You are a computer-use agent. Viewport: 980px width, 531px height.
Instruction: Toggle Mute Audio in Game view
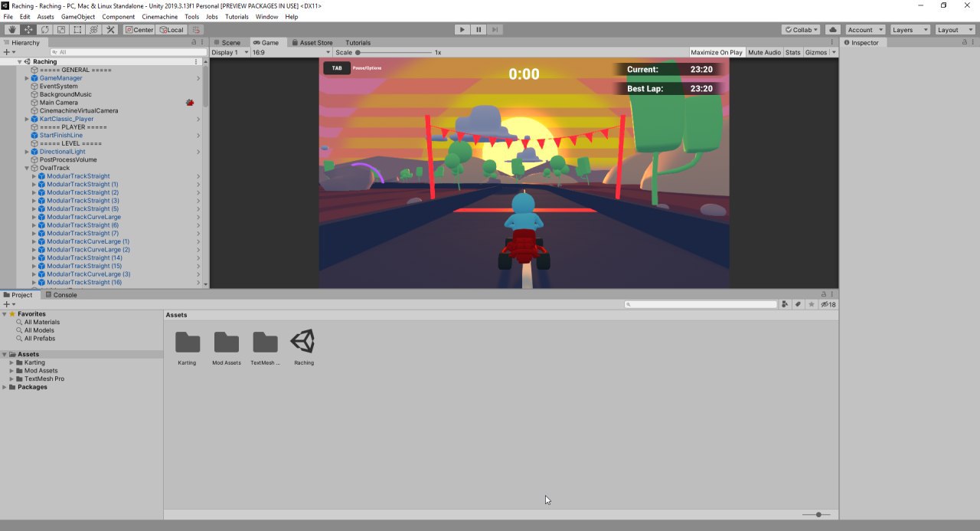pyautogui.click(x=764, y=52)
